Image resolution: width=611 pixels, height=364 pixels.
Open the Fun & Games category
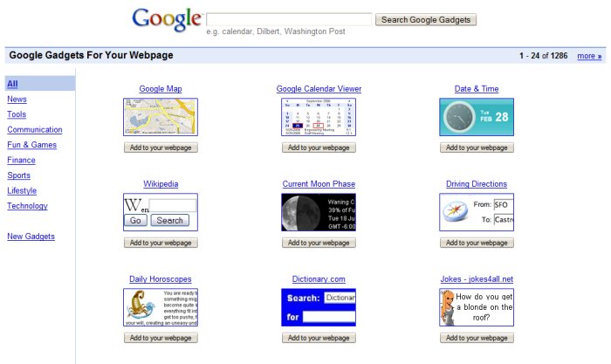tap(32, 145)
